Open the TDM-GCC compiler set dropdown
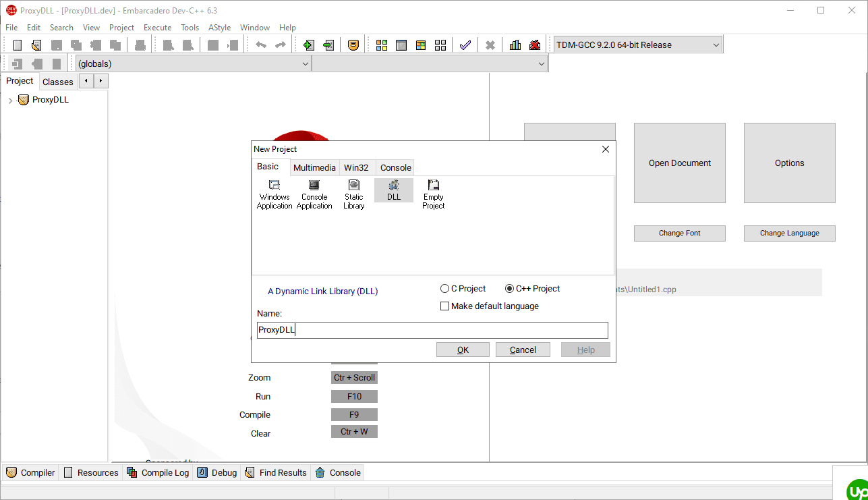The width and height of the screenshot is (868, 500). [637, 45]
